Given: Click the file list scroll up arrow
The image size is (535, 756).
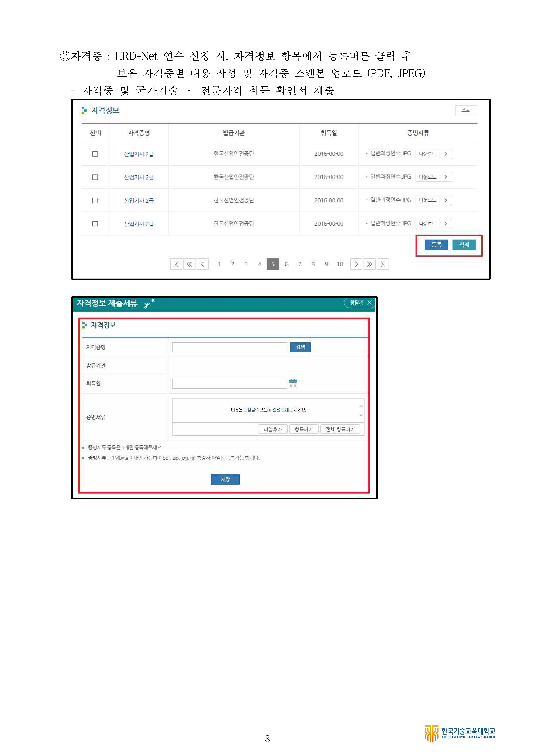Looking at the screenshot, I should coord(361,406).
